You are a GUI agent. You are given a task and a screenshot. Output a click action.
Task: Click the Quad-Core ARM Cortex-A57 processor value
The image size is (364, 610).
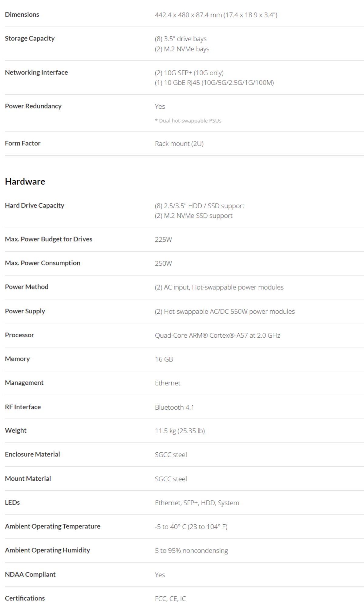point(217,336)
